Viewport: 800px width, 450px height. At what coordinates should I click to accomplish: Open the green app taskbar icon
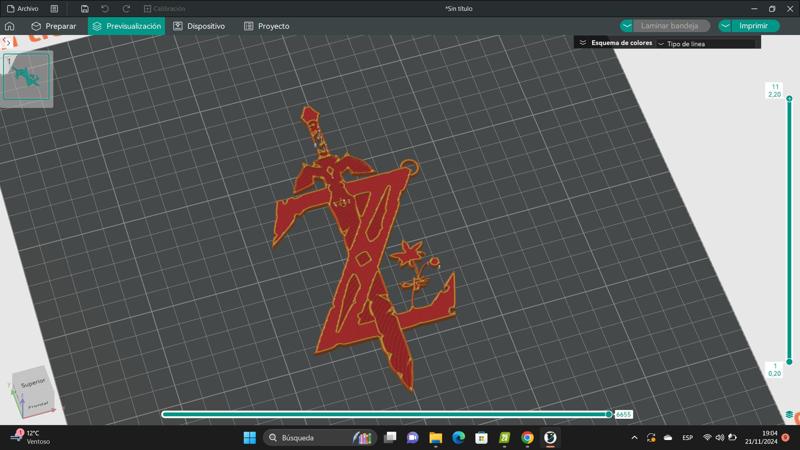[504, 437]
